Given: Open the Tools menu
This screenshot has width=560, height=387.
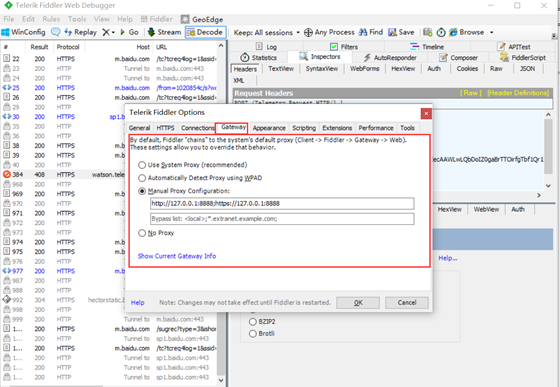Looking at the screenshot, I should tap(77, 19).
